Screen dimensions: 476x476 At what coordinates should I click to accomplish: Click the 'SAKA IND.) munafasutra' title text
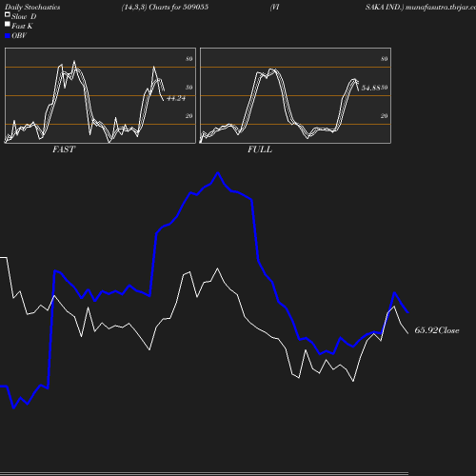[x=421, y=7]
